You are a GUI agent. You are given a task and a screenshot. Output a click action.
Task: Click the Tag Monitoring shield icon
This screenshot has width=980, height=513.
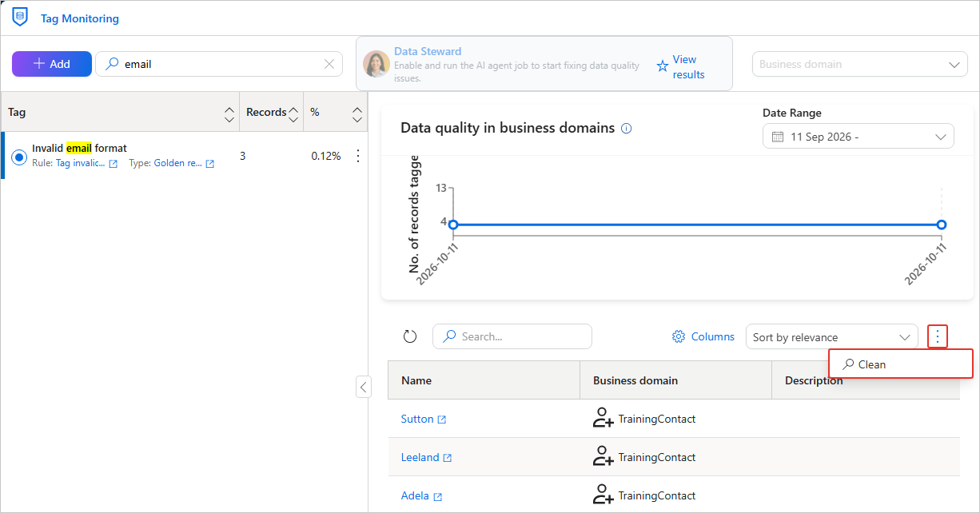click(20, 17)
